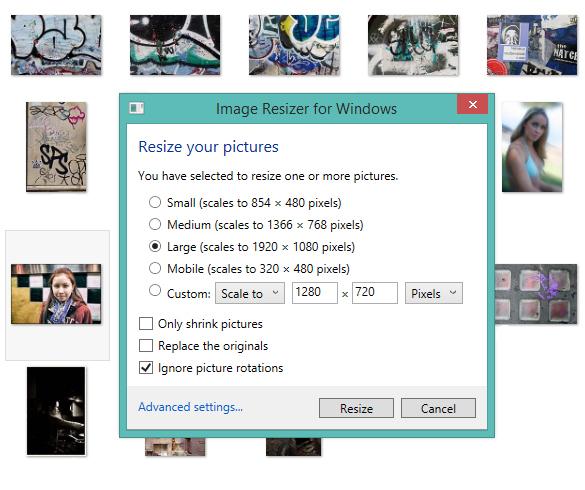Select the SFS graffiti wall thumbnail

point(56,147)
